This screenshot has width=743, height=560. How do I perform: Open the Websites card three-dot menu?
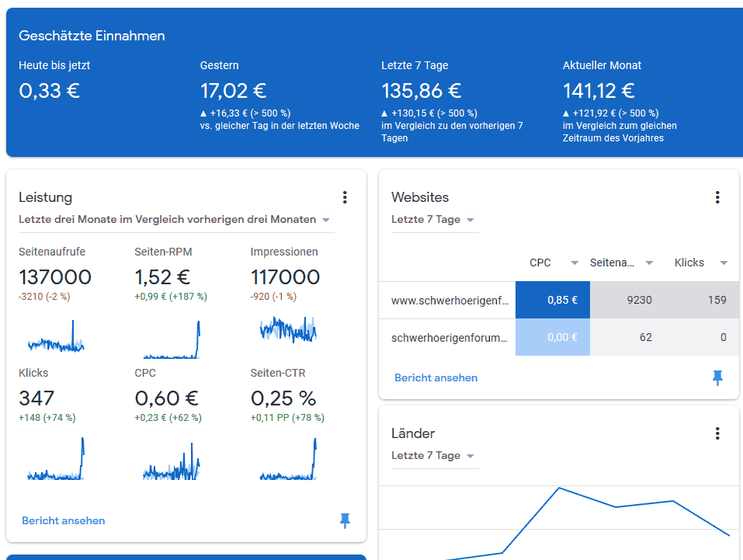(x=717, y=197)
